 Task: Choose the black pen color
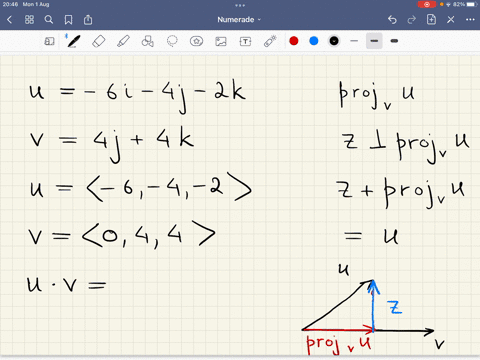point(334,41)
